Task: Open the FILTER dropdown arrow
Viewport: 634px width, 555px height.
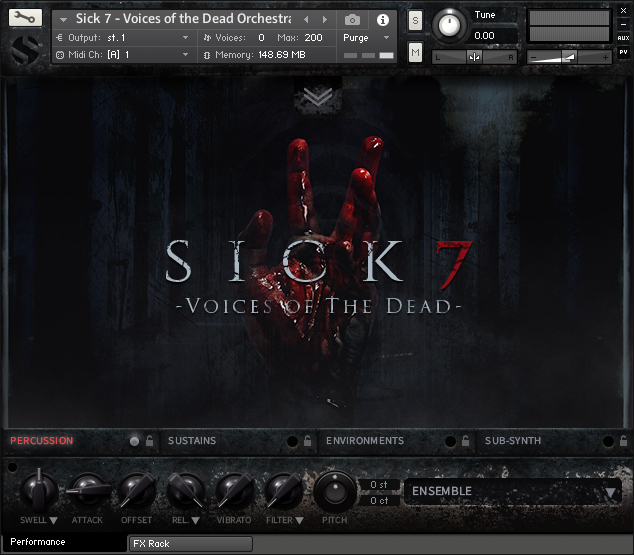Action: point(299,521)
